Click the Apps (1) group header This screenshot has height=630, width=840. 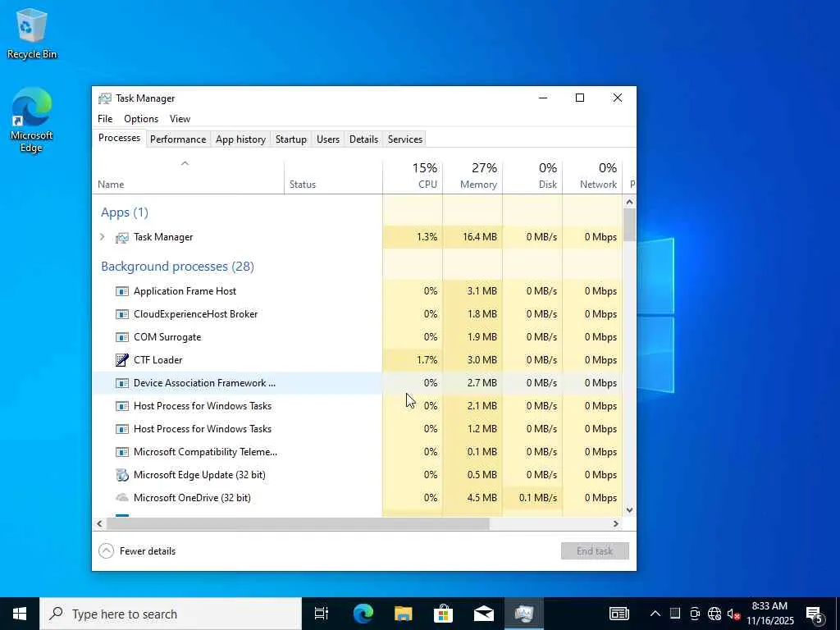pos(125,212)
